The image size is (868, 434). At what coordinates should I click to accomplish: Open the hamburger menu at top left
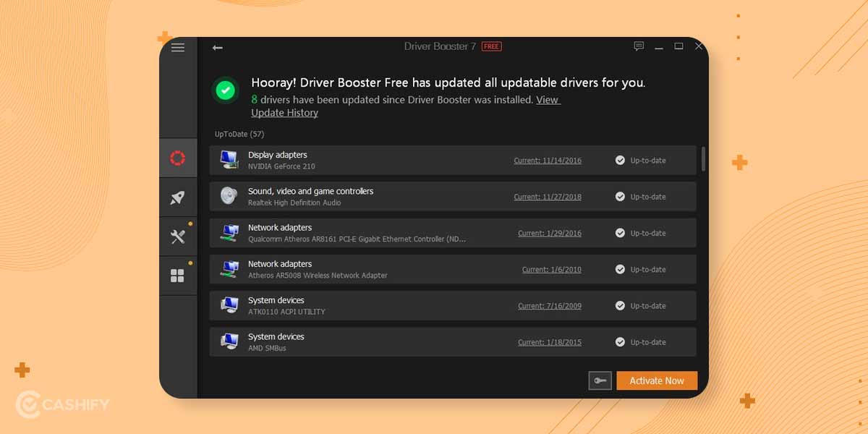coord(177,47)
